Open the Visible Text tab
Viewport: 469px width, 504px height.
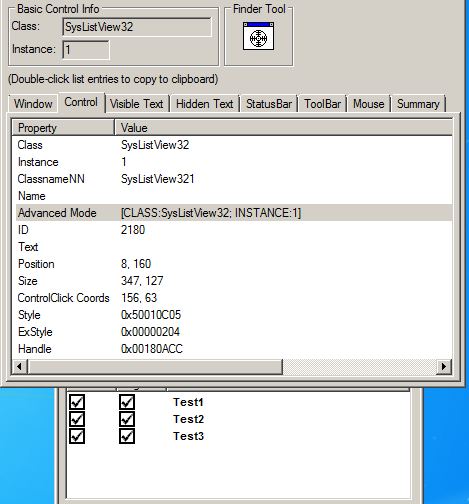(x=137, y=104)
